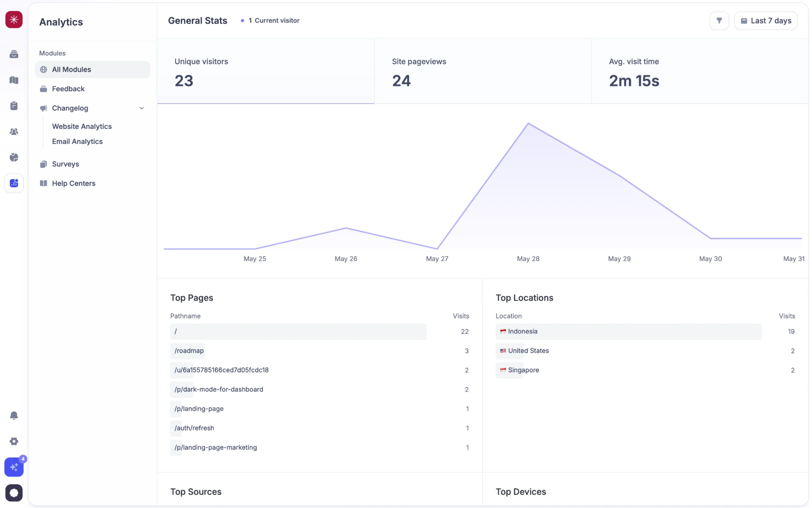
Task: Click the 1 Current visitor indicator
Action: pyautogui.click(x=270, y=21)
